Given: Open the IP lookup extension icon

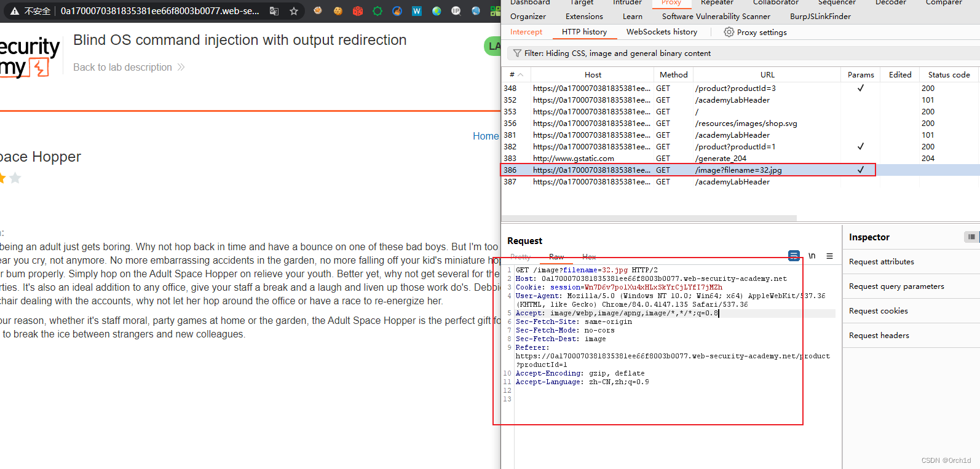Looking at the screenshot, I should [x=456, y=11].
